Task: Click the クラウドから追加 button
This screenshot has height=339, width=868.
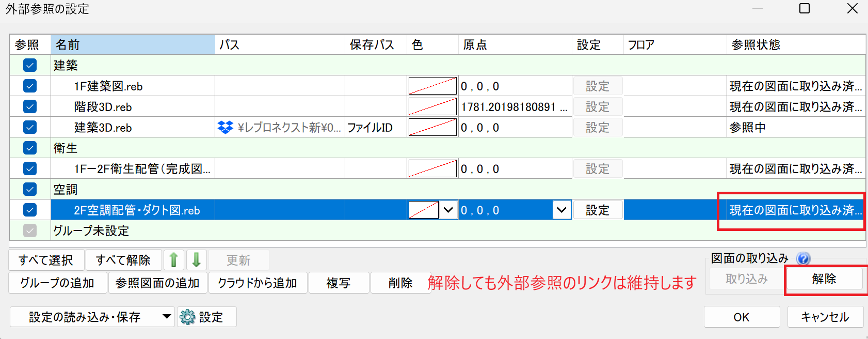Action: pyautogui.click(x=257, y=283)
